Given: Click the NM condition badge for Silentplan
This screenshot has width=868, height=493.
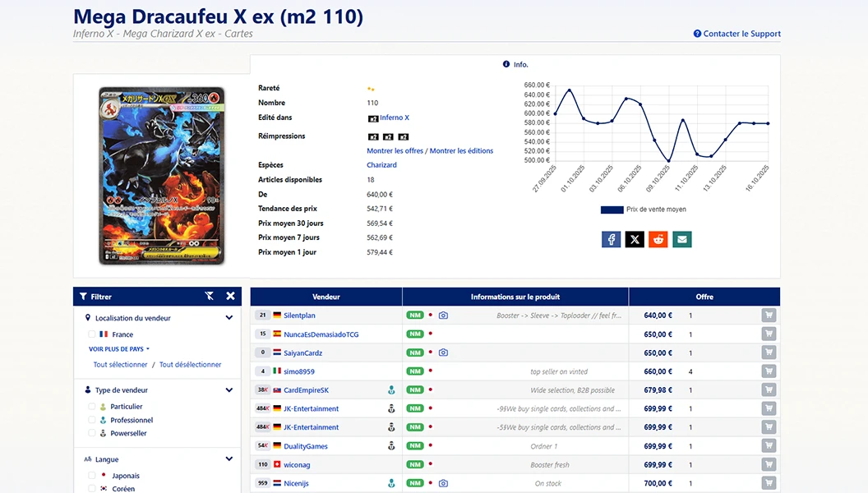Looking at the screenshot, I should coord(415,316).
